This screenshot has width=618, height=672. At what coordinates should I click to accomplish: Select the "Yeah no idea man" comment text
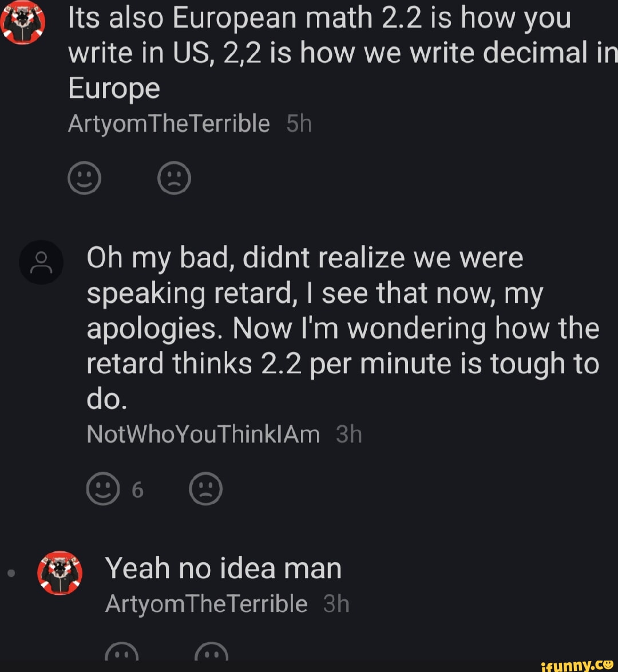223,568
